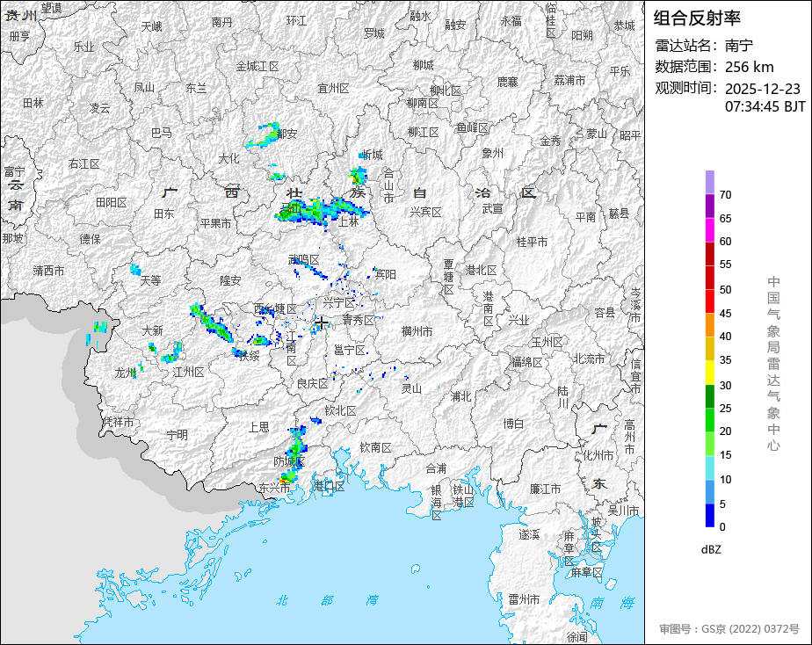
Task: Click the 博白 map label
Action: point(514,424)
